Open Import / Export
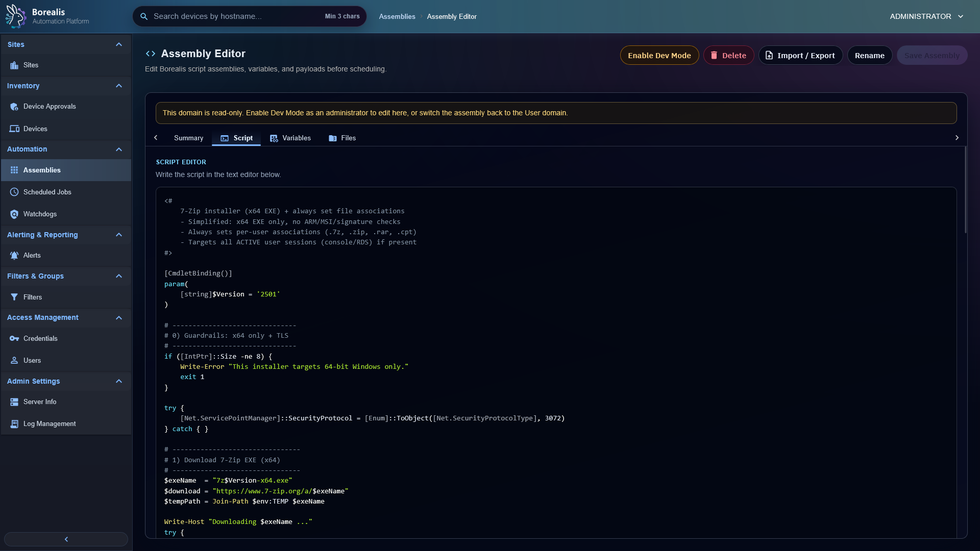The image size is (980, 551). tap(800, 55)
